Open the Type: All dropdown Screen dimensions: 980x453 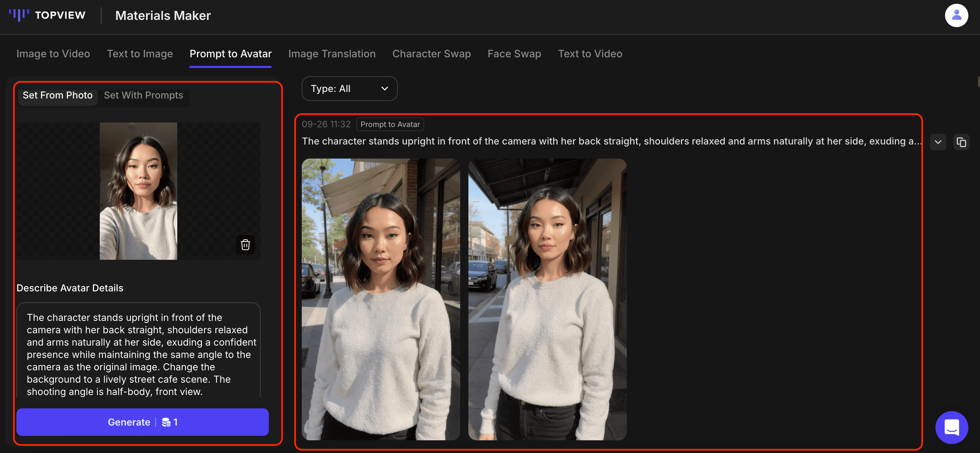point(349,89)
